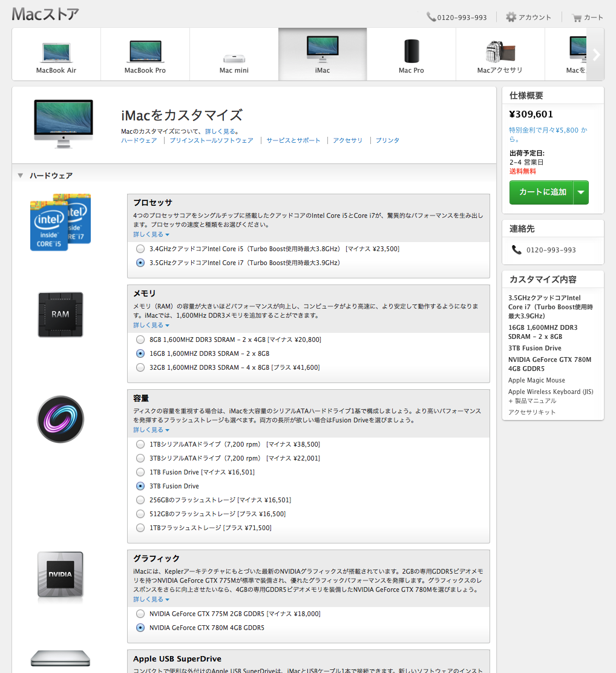This screenshot has height=673, width=616.
Task: Open the Macアクセサリ category icon
Action: (500, 51)
